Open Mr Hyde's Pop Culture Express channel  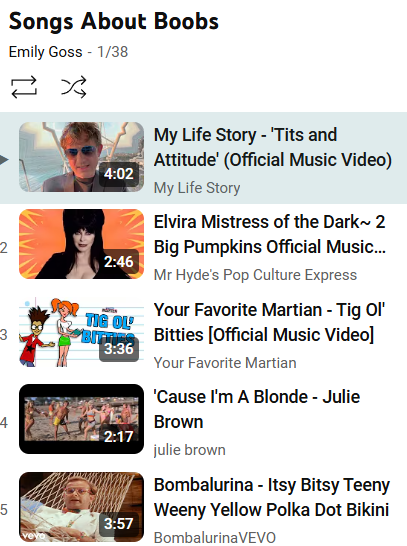point(256,275)
